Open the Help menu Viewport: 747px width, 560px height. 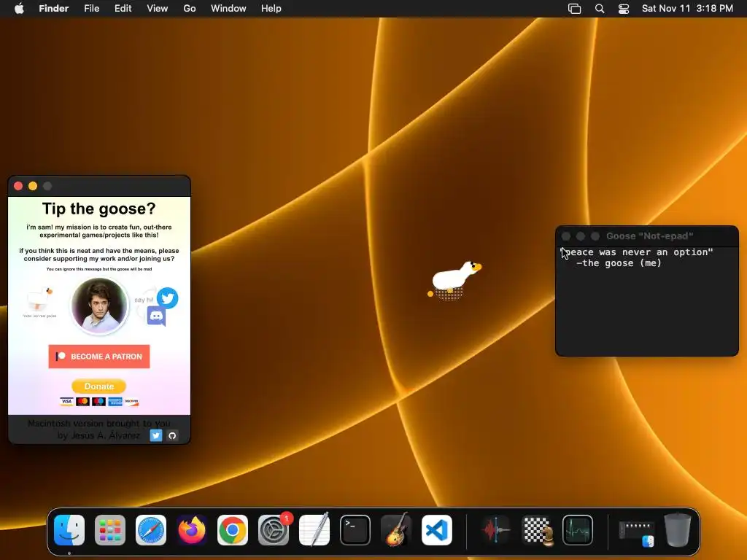[271, 9]
